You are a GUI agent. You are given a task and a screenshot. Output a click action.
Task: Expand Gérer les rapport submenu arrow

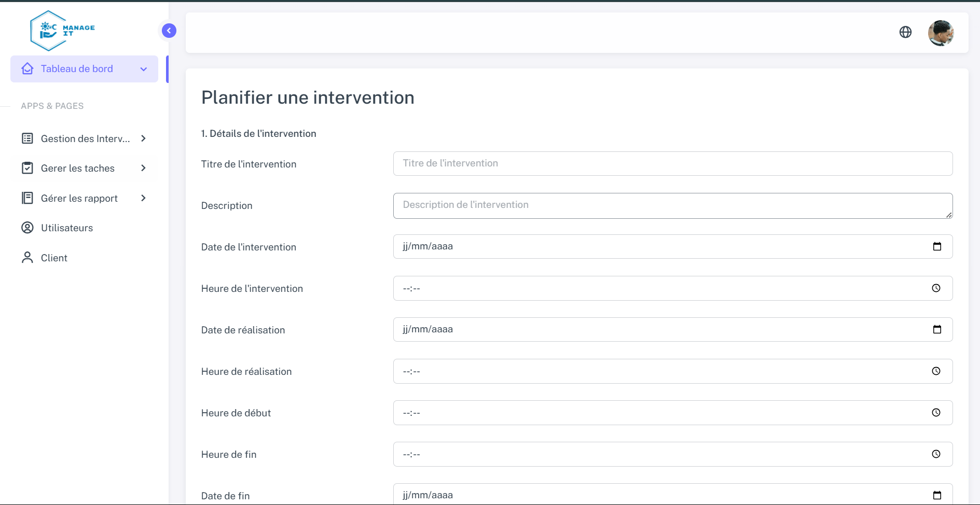coord(144,198)
